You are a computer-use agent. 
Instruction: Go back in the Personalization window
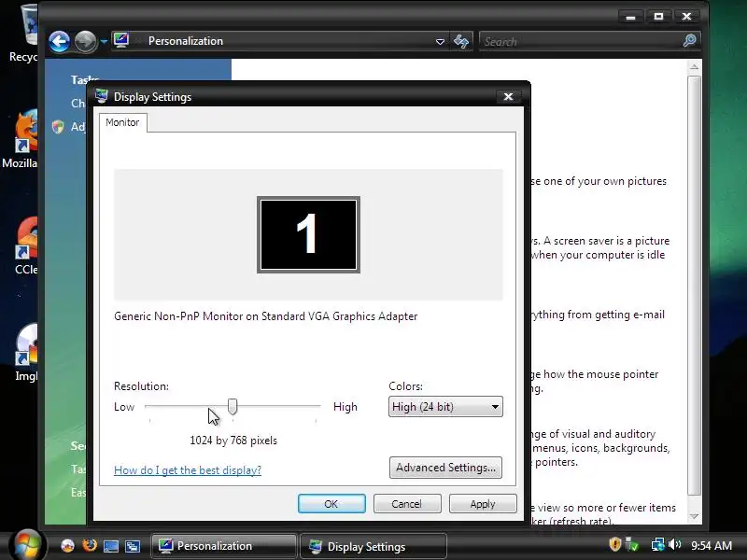click(59, 41)
